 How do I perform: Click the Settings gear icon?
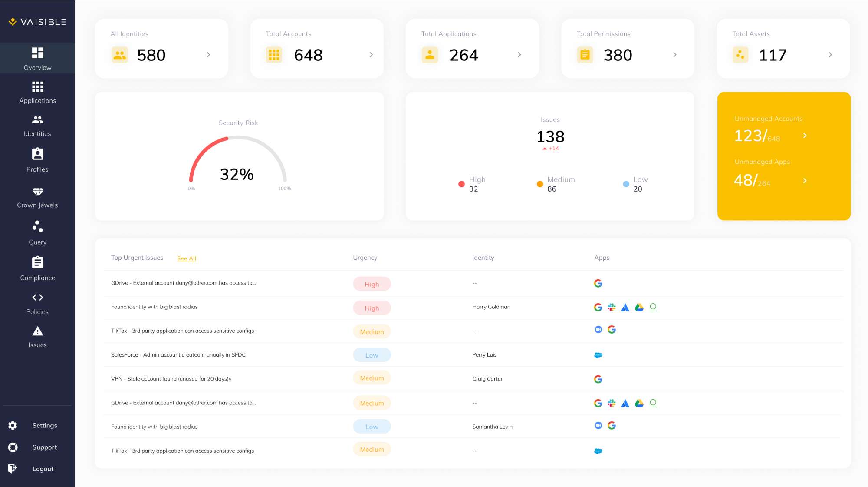pyautogui.click(x=13, y=426)
